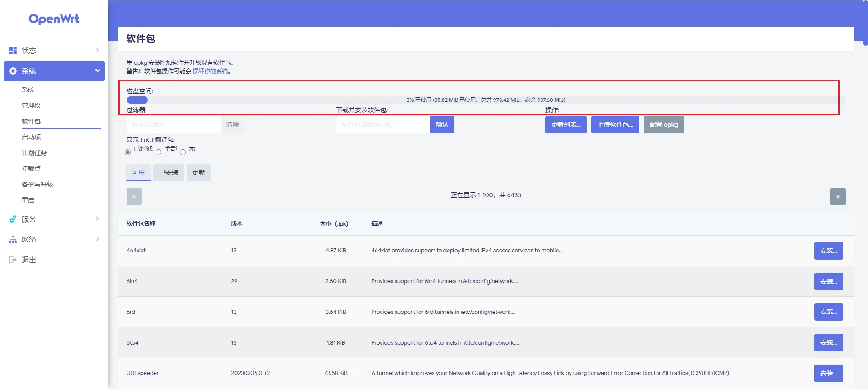This screenshot has width=868, height=389.
Task: Click the 大小 (.ipk) column header
Action: click(334, 223)
